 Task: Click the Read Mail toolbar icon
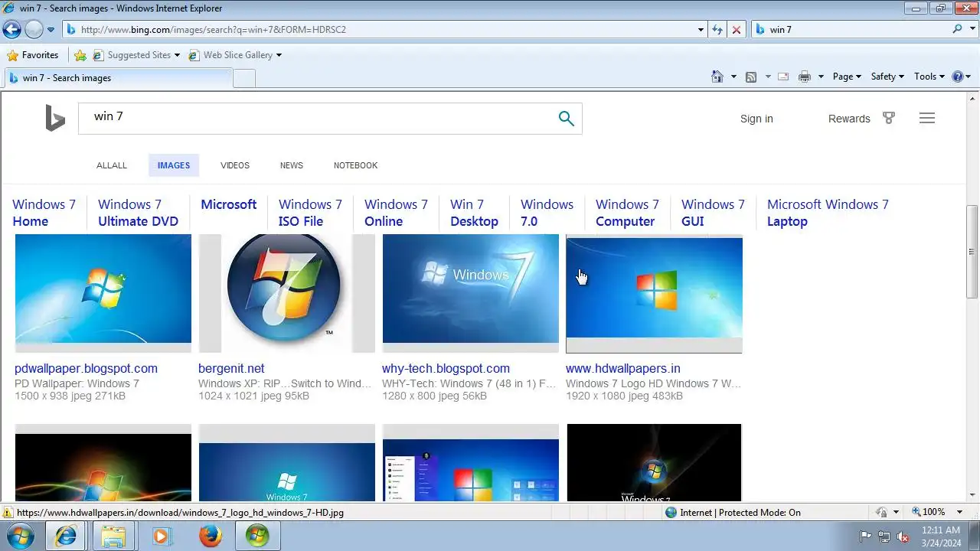click(x=783, y=77)
